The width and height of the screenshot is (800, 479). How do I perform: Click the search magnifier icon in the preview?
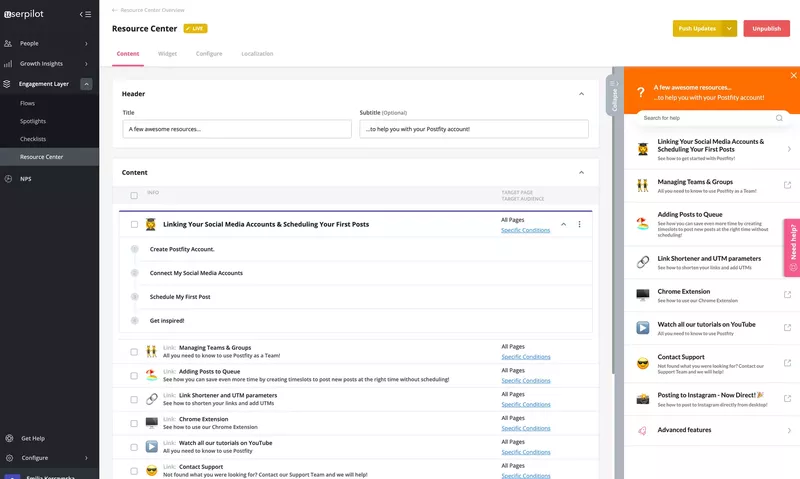click(779, 118)
